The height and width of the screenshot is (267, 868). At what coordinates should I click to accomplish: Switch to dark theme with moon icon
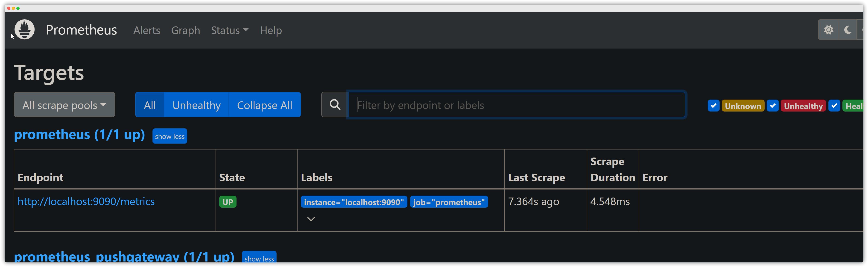coord(848,30)
